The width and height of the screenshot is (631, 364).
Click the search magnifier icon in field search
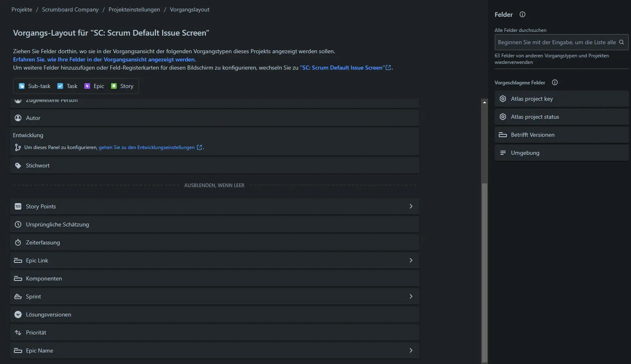622,42
